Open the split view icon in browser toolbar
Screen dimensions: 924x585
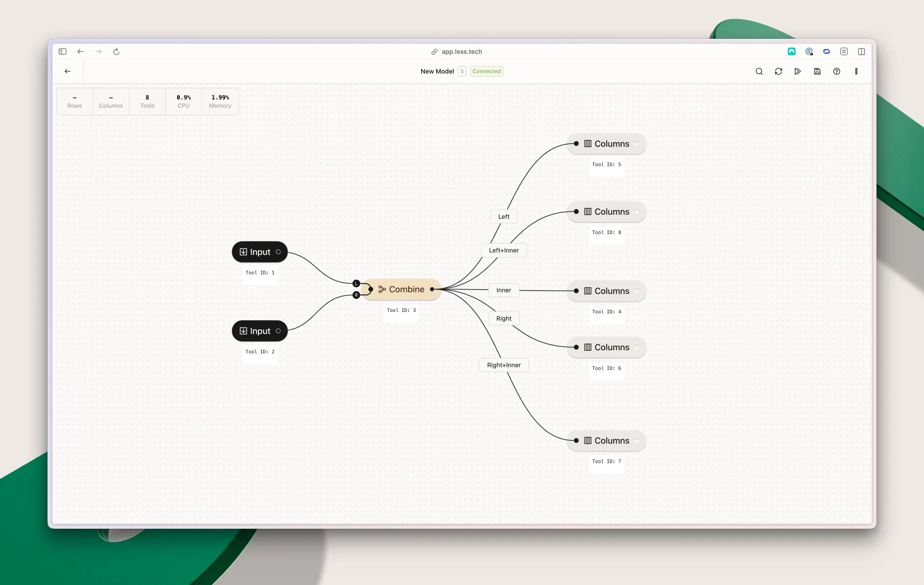(861, 51)
